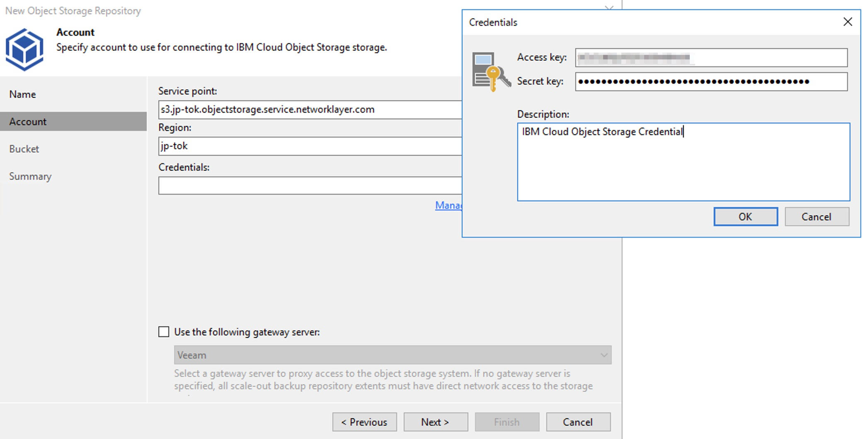Viewport: 868px width, 439px height.
Task: Click the Service point address field
Action: (310, 109)
